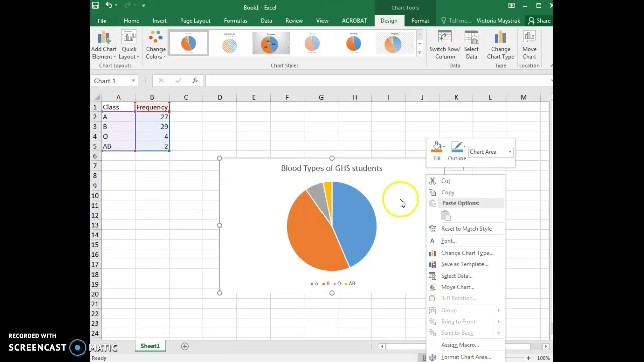This screenshot has height=362, width=644.
Task: Open Change Colors palette
Action: 156,45
